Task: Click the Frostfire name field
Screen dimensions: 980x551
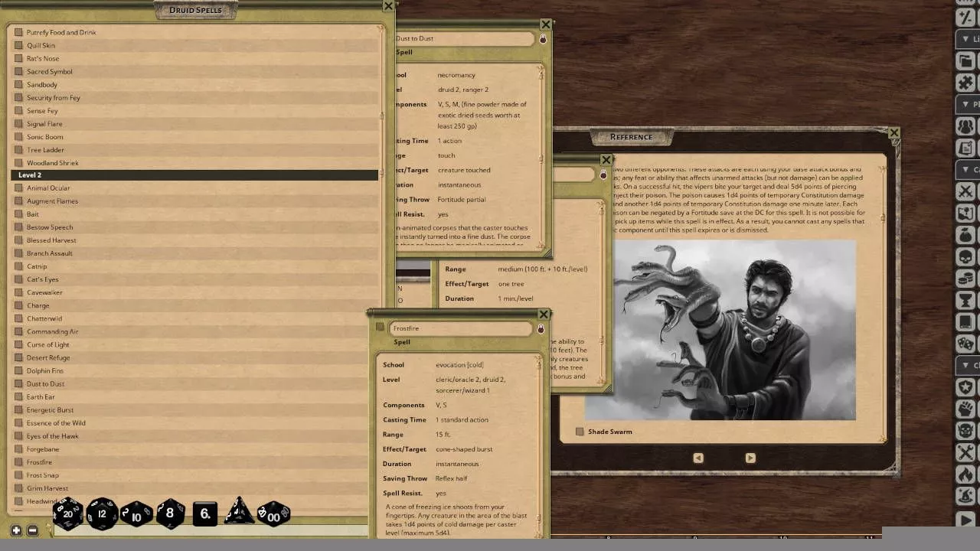Action: (x=459, y=328)
